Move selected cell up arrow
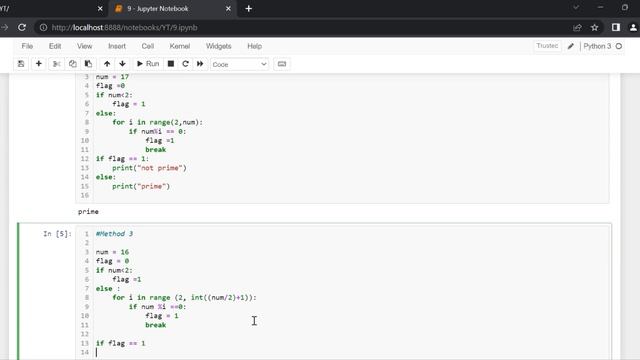Screen dimensions: 640x360 pyautogui.click(x=107, y=64)
